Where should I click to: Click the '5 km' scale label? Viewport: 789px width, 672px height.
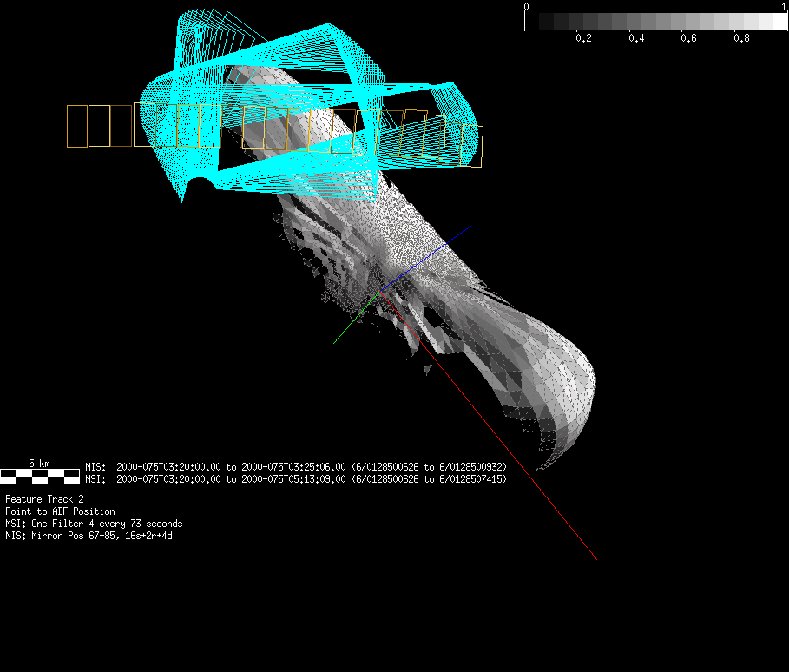point(39,463)
